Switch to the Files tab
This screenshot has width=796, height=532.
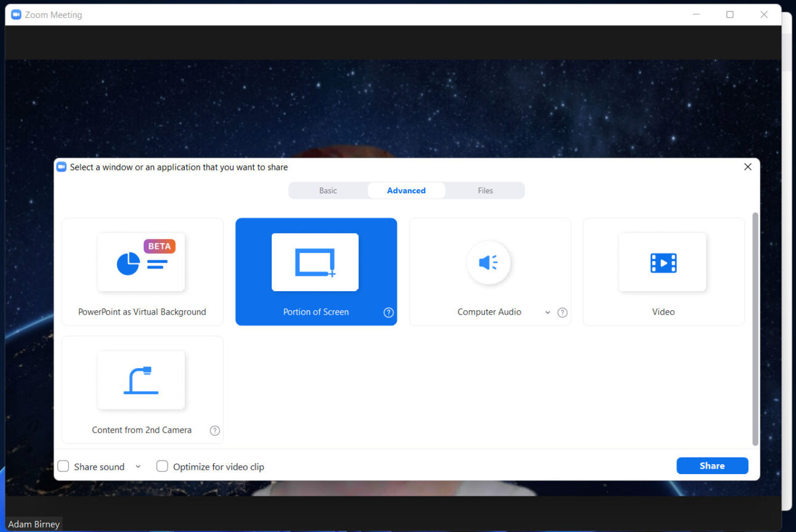pyautogui.click(x=485, y=190)
